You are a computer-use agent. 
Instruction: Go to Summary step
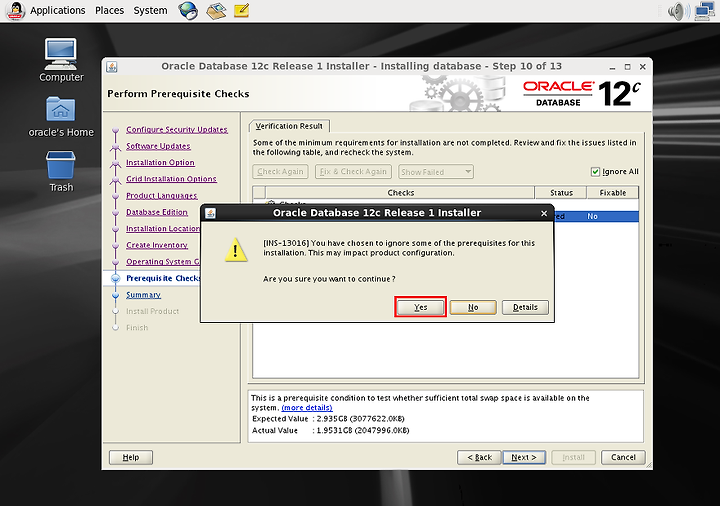[x=143, y=295]
